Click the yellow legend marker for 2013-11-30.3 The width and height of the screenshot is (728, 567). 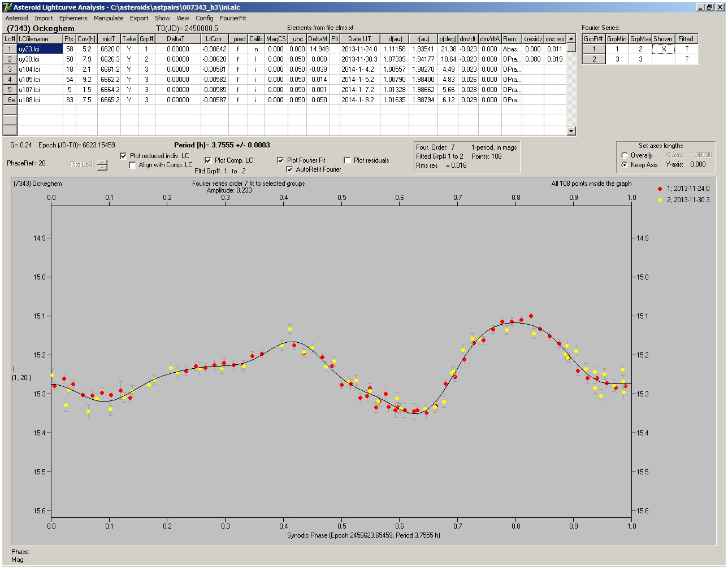[660, 200]
